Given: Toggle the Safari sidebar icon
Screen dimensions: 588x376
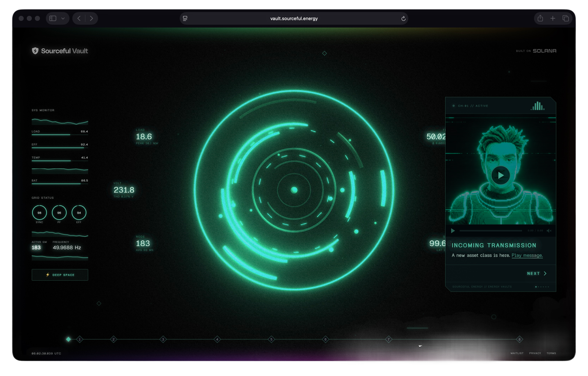Looking at the screenshot, I should point(53,18).
